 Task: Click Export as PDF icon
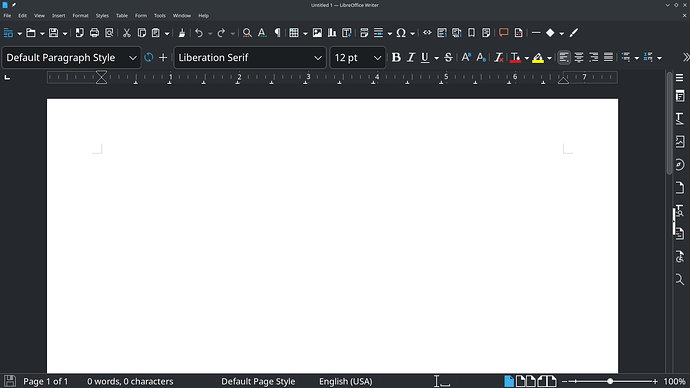click(80, 33)
